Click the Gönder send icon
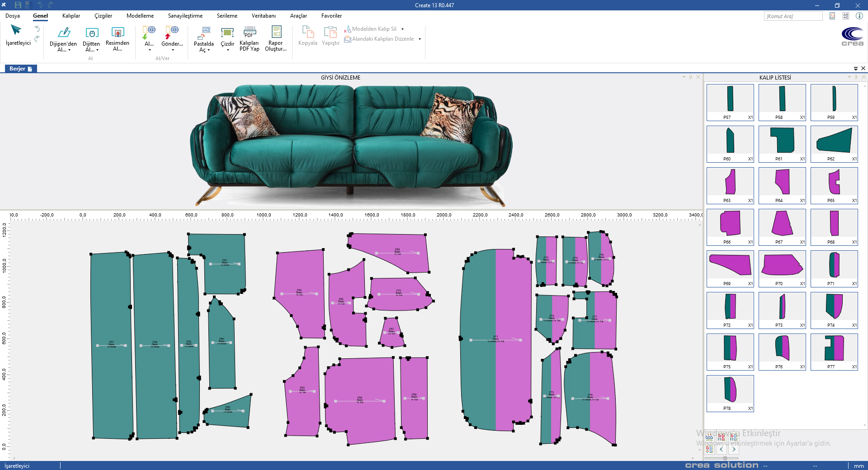868x470 pixels. (x=172, y=33)
